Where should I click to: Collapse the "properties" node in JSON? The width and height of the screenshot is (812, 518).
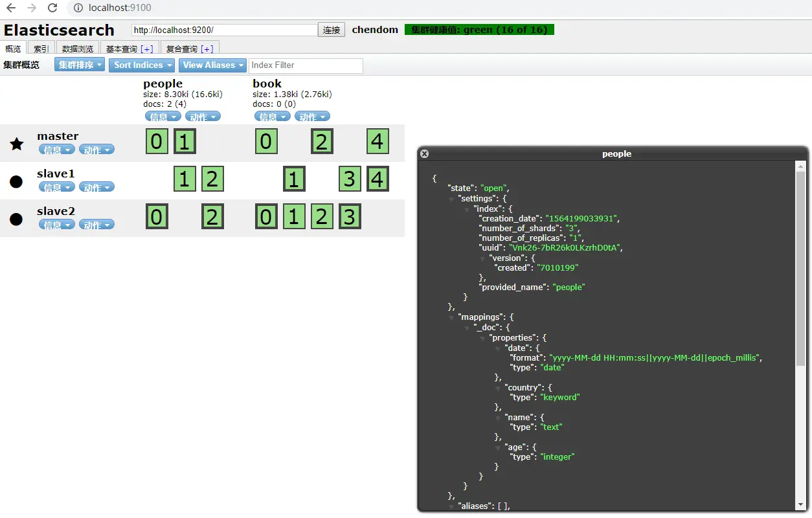(482, 338)
